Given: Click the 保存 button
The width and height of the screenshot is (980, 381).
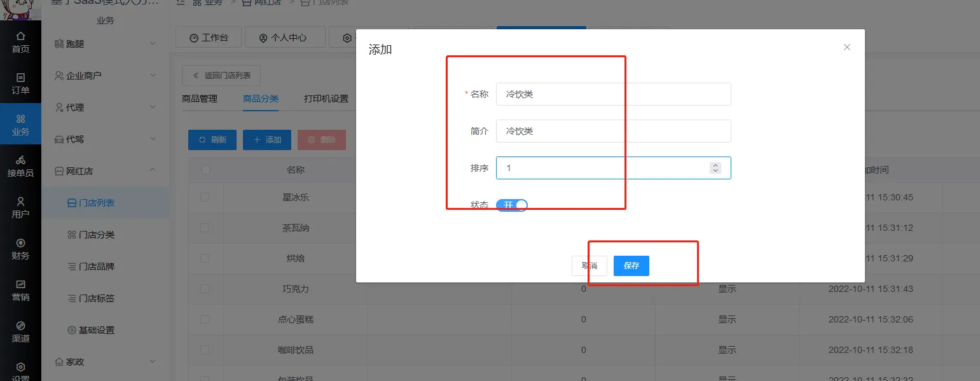Looking at the screenshot, I should pyautogui.click(x=631, y=266).
